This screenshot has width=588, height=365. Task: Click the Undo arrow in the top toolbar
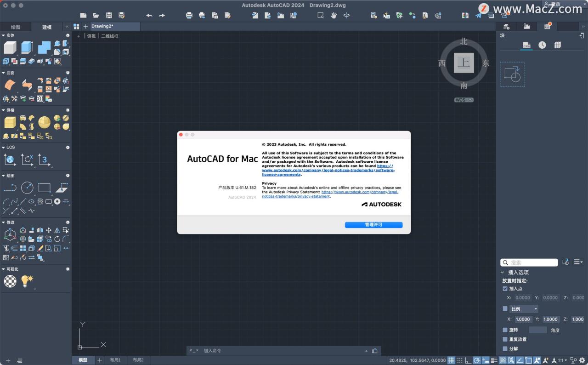[x=149, y=15]
